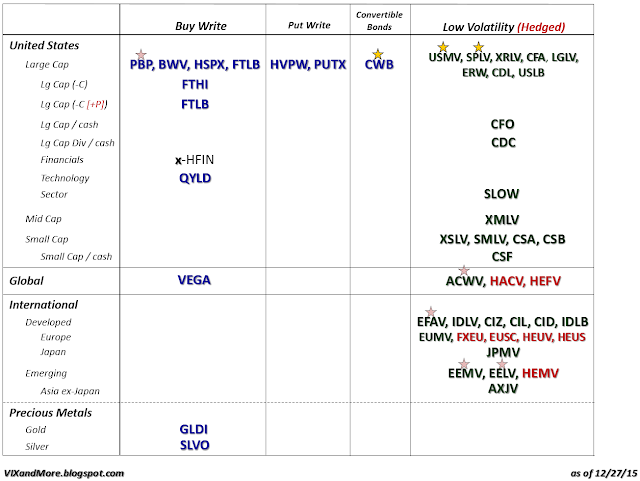The image size is (640, 481).
Task: Select the CDC ticker
Action: 503,143
